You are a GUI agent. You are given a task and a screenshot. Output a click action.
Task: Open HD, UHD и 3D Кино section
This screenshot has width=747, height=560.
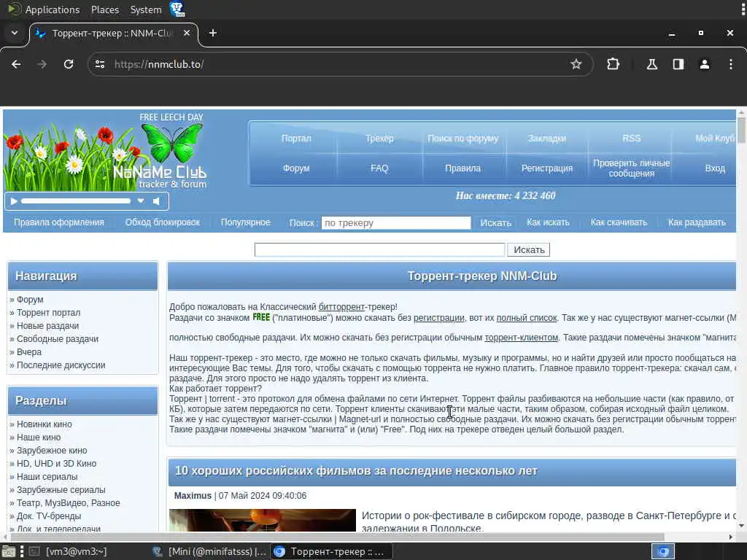(57, 463)
